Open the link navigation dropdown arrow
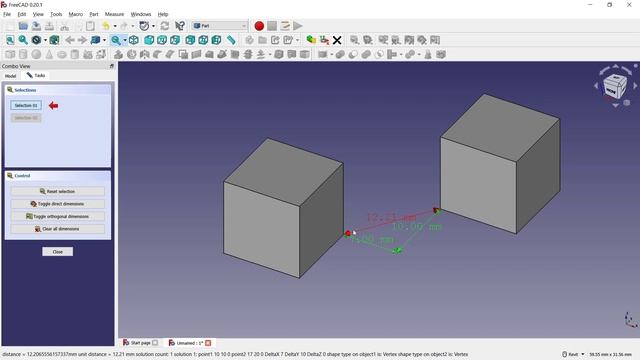 (x=104, y=40)
